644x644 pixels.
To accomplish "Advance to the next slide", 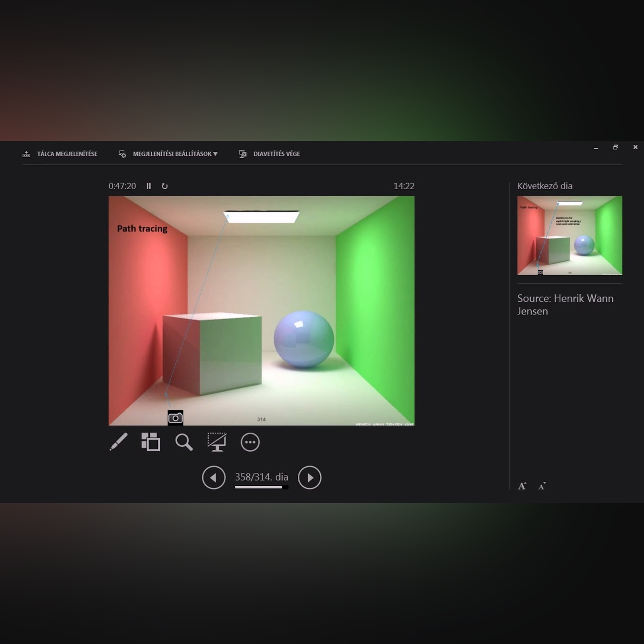I will click(x=309, y=477).
